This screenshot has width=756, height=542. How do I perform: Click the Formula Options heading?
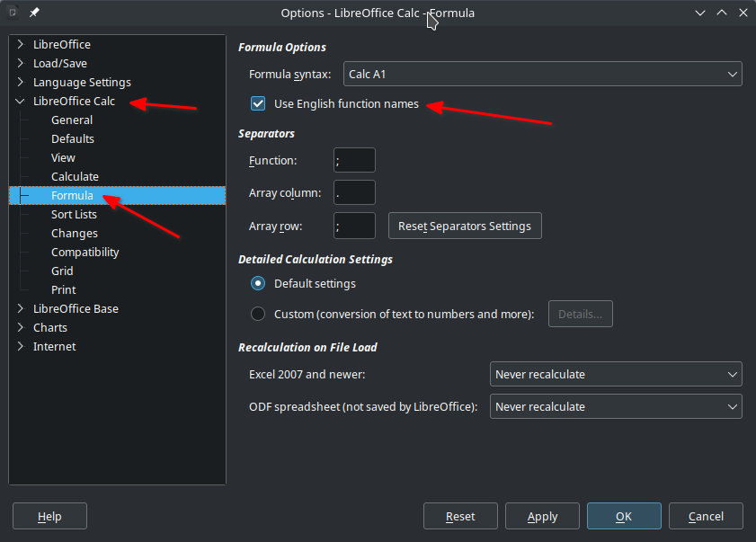[282, 48]
